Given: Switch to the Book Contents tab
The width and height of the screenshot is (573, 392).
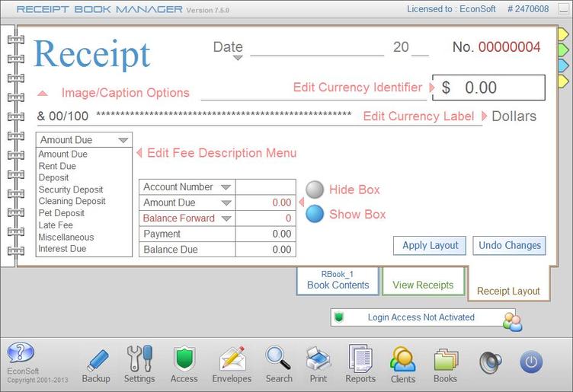Looking at the screenshot, I should [338, 281].
